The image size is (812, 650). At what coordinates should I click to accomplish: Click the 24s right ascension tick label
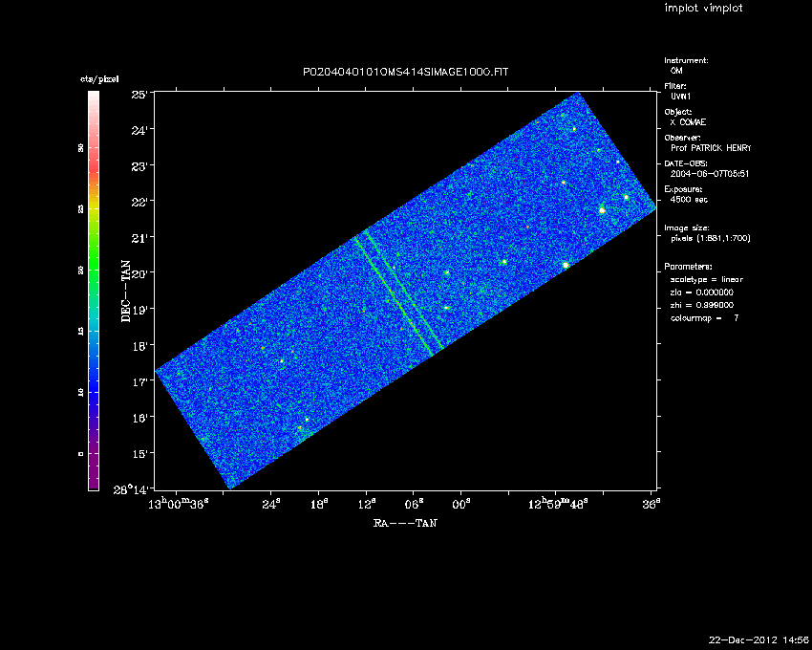coord(271,504)
